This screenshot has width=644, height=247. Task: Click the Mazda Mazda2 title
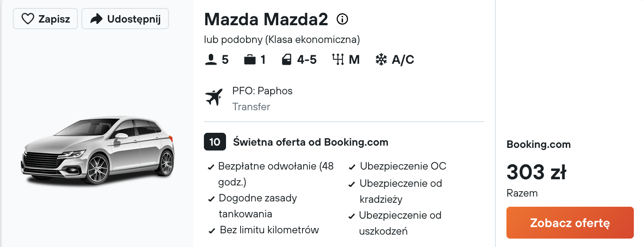tap(266, 19)
